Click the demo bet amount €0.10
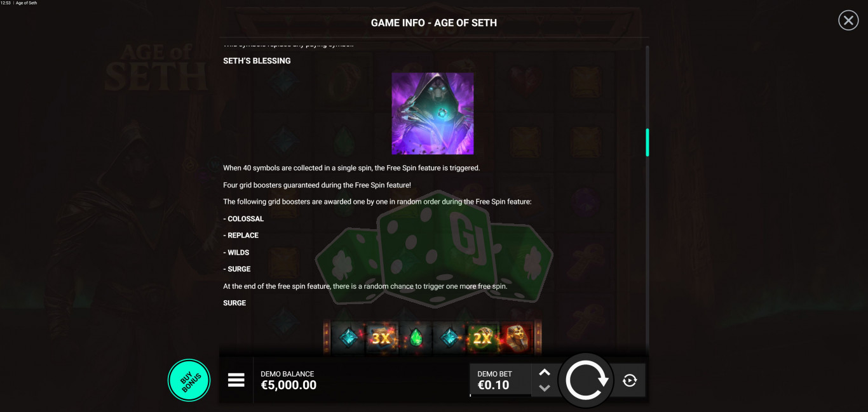Image resolution: width=868 pixels, height=412 pixels. tap(493, 385)
